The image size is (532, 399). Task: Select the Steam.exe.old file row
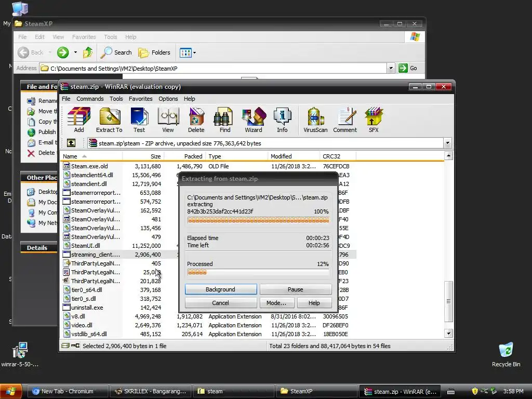208,166
